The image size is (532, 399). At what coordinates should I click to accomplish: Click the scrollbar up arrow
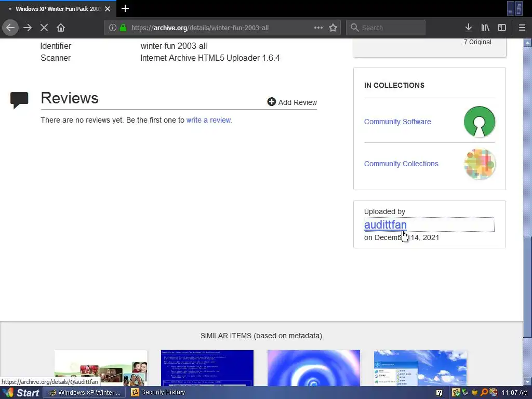[527, 43]
